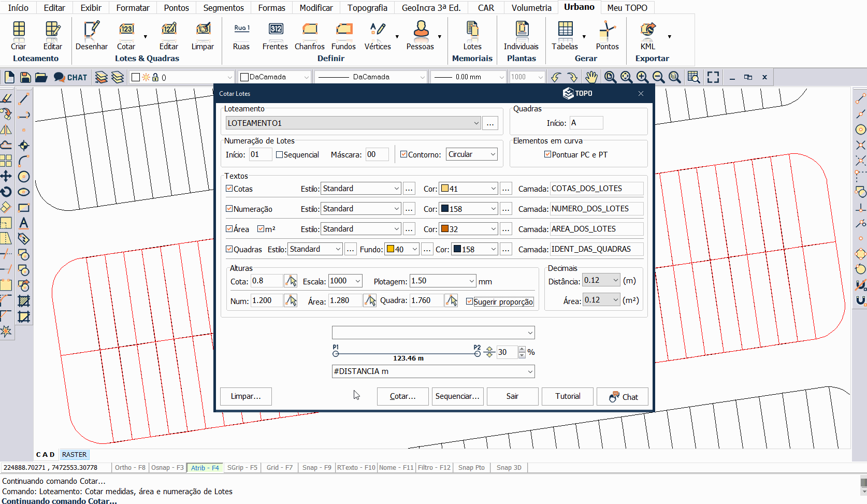Click the save file toolbar icon
The image size is (867, 504).
point(25,77)
